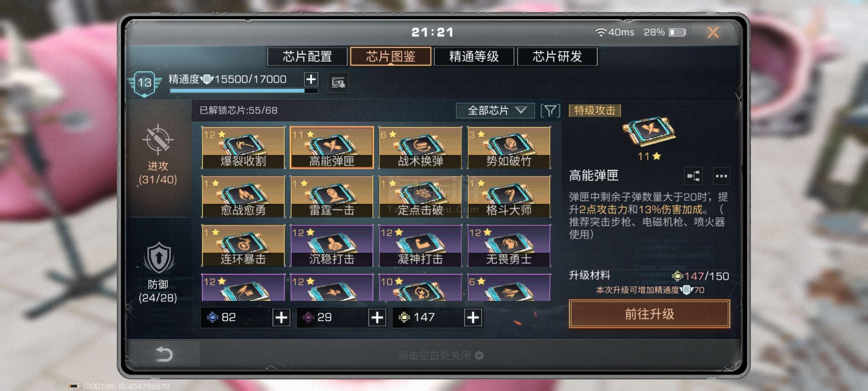This screenshot has width=868, height=391.
Task: Add blue chip materials showing 82
Action: (281, 318)
